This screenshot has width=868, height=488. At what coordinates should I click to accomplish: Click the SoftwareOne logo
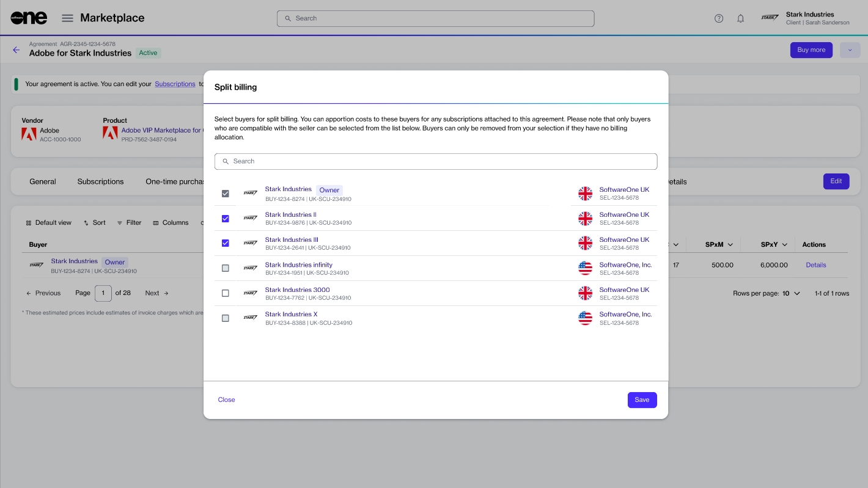[x=29, y=18]
